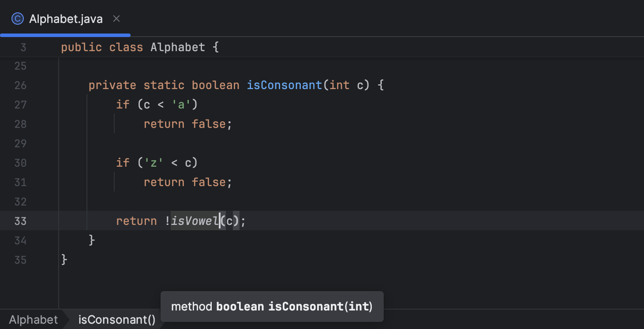This screenshot has height=329, width=644.
Task: Switch to the Alphabet.java tab
Action: [65, 19]
